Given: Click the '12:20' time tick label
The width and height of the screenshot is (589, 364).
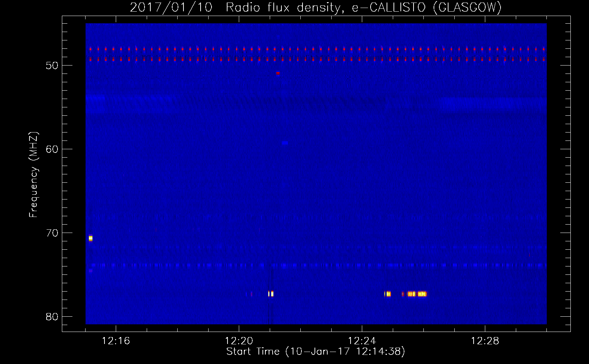Looking at the screenshot, I should pos(239,341).
